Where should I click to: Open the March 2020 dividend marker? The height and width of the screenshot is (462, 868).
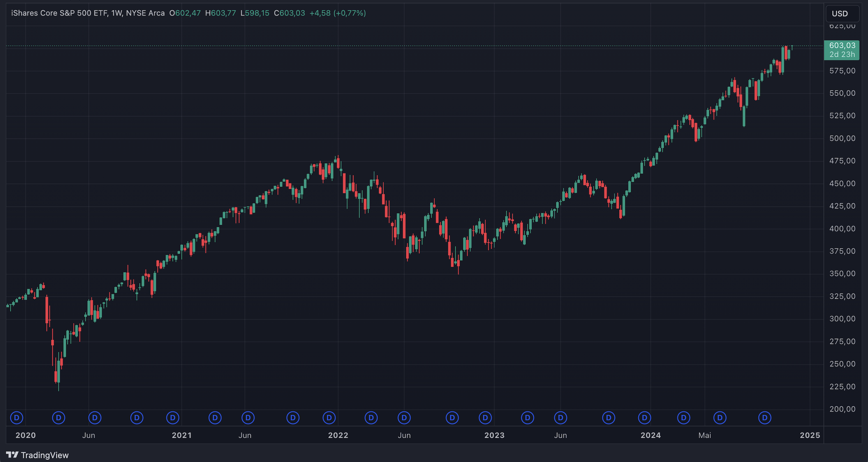pos(59,418)
